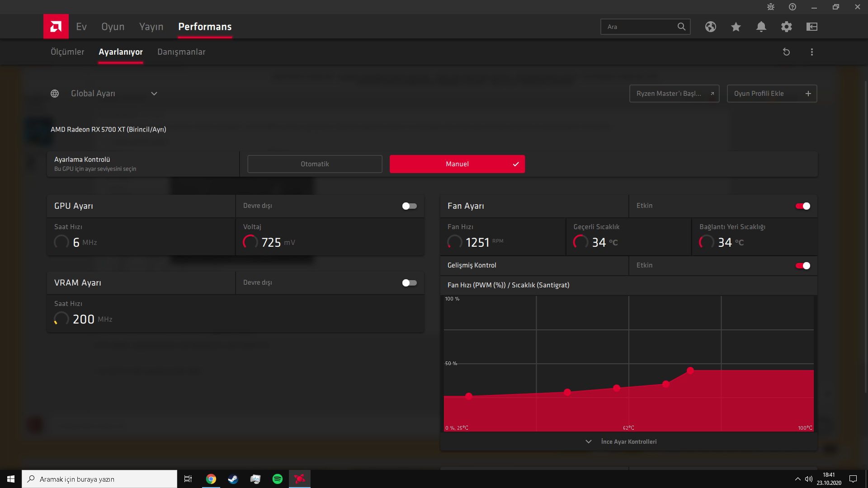Viewport: 868px width, 488px height.
Task: Select Manuel tuning mode
Action: (x=457, y=164)
